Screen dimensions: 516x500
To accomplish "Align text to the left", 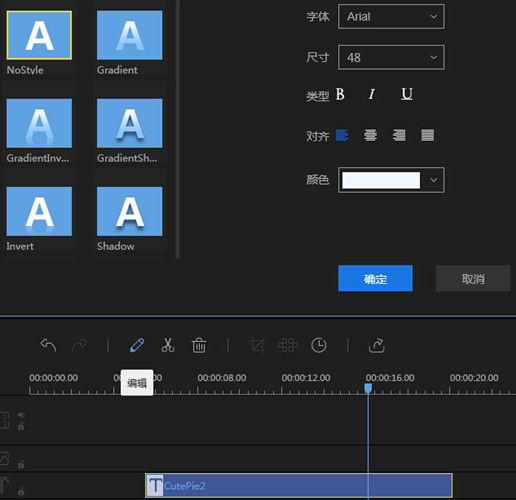I will coord(342,135).
